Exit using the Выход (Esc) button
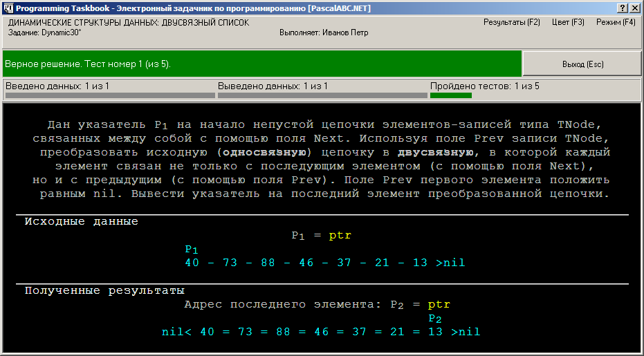The image size is (644, 356). (582, 64)
